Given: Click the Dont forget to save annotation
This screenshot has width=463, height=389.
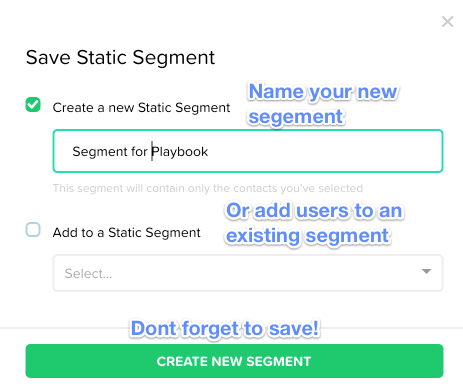Looking at the screenshot, I should (225, 328).
